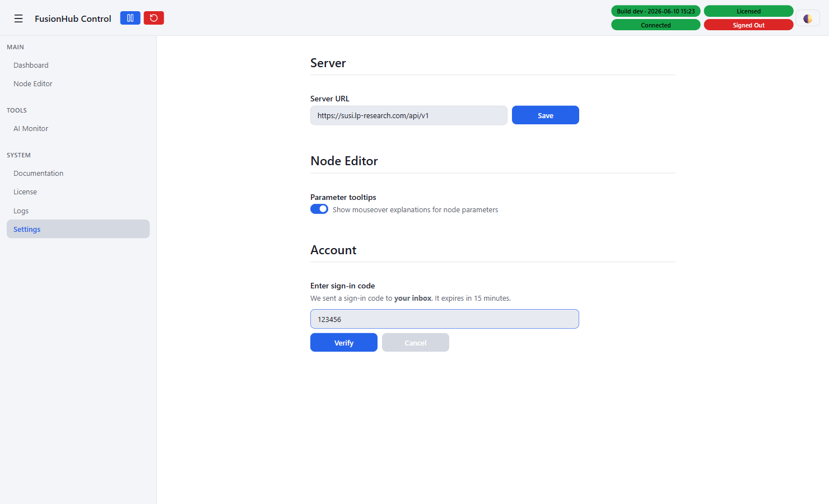829x504 pixels.
Task: Click the Build dev version badge
Action: (656, 11)
